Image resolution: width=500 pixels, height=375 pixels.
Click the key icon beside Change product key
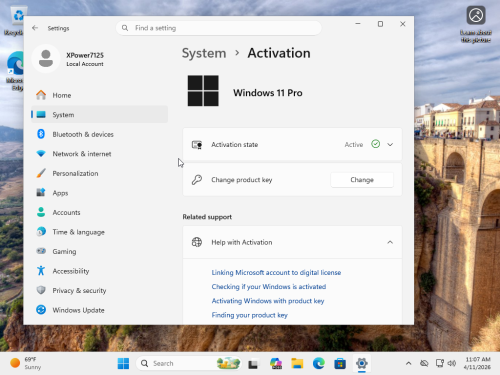pyautogui.click(x=197, y=180)
